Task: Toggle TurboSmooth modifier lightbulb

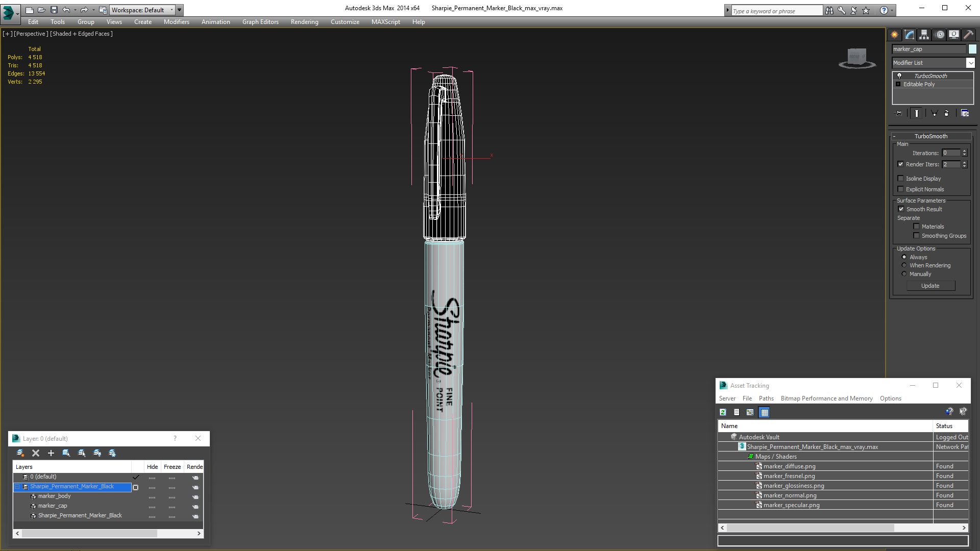Action: point(899,76)
